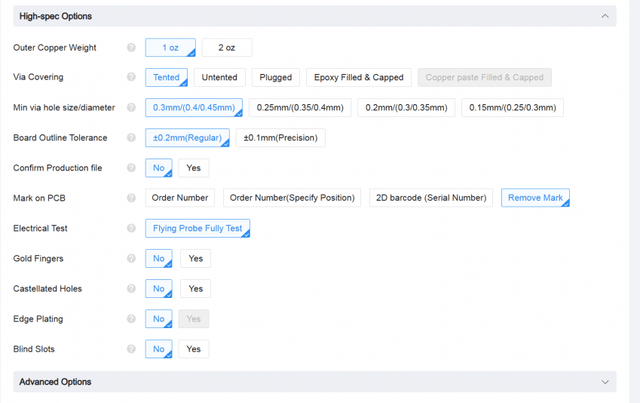The height and width of the screenshot is (403, 640).
Task: Click the Gold Fingers question mark icon
Action: (x=131, y=258)
